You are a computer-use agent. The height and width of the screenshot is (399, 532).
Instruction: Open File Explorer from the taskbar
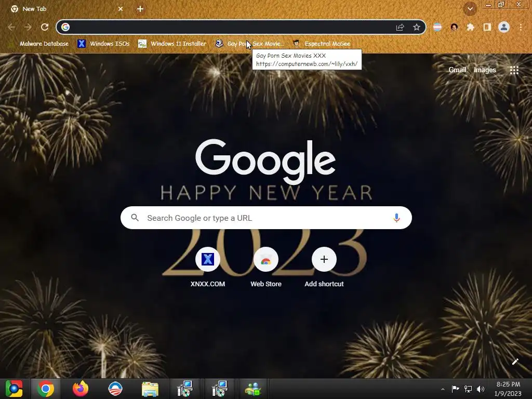[x=150, y=389]
